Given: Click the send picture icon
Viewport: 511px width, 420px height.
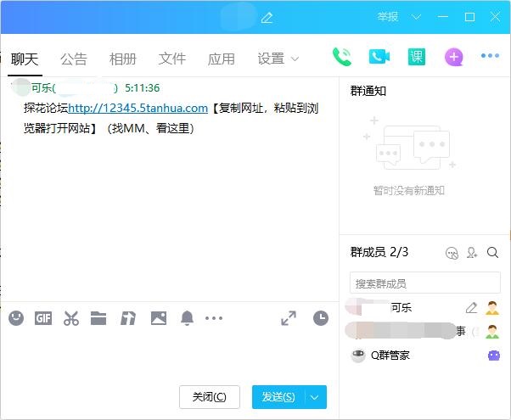Looking at the screenshot, I should 158,318.
